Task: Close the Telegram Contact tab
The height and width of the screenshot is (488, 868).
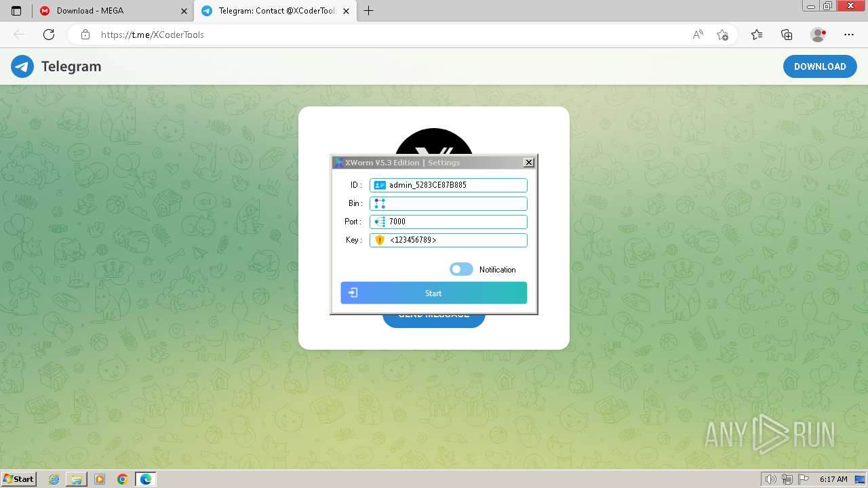Action: click(347, 11)
